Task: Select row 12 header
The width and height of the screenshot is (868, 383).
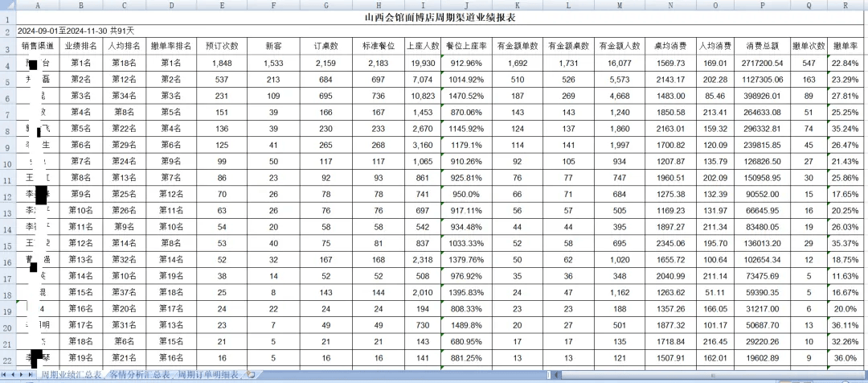Action: click(x=7, y=195)
